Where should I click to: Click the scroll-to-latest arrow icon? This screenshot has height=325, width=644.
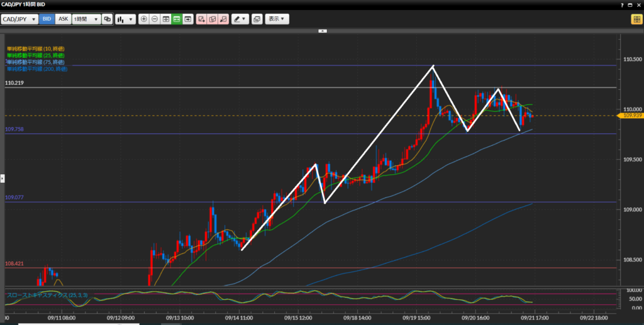pos(187,19)
